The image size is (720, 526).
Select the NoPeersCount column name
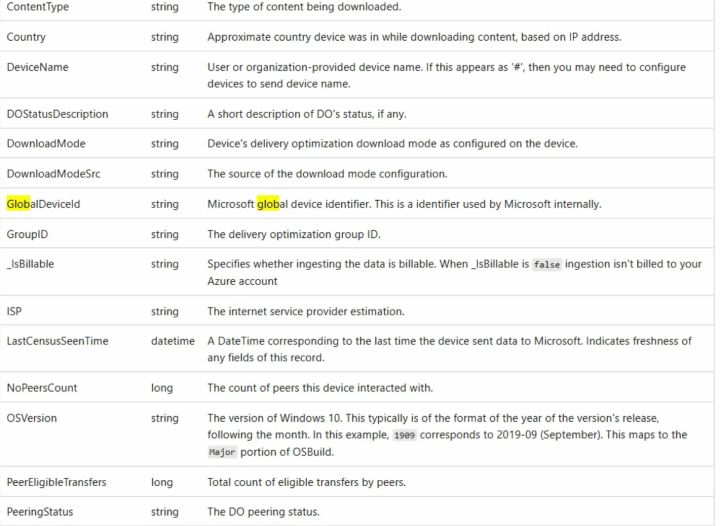click(42, 388)
